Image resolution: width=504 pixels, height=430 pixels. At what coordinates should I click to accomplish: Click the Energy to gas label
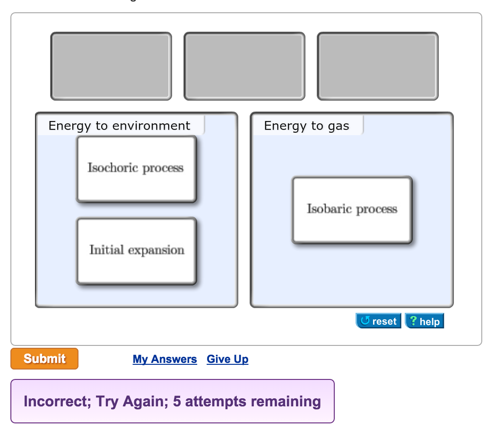coord(306,126)
